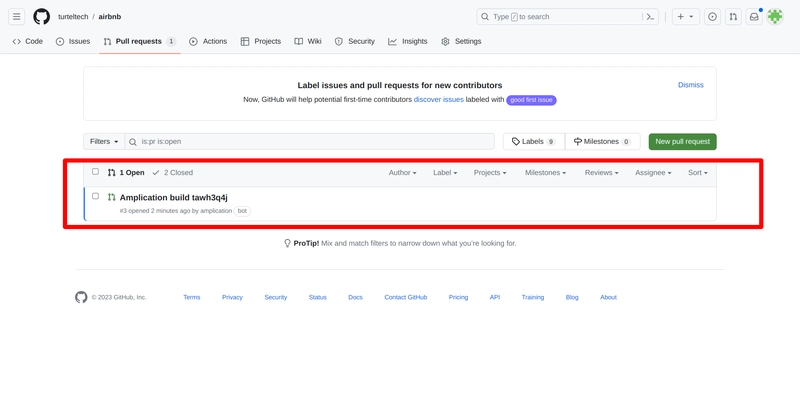This screenshot has width=800, height=397.
Task: Open the Filters dropdown
Action: [104, 141]
